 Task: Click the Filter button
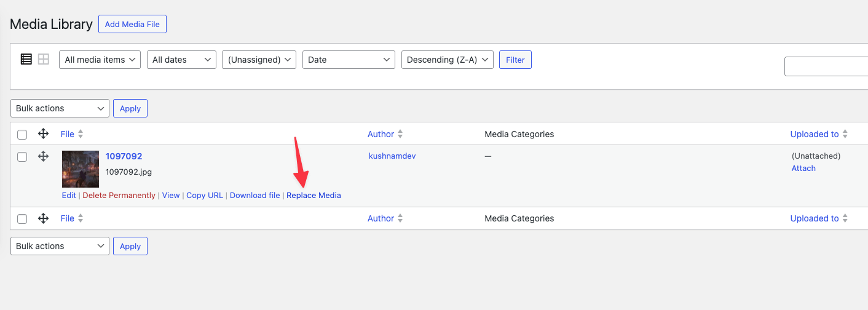(x=515, y=60)
